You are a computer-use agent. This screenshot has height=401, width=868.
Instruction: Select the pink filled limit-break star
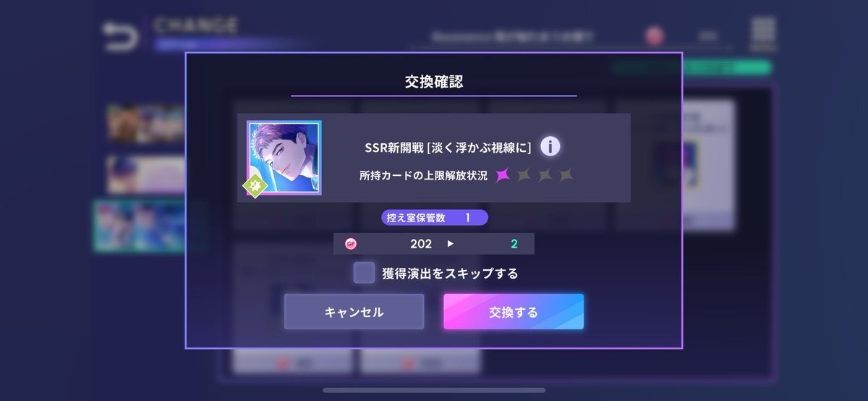click(503, 175)
